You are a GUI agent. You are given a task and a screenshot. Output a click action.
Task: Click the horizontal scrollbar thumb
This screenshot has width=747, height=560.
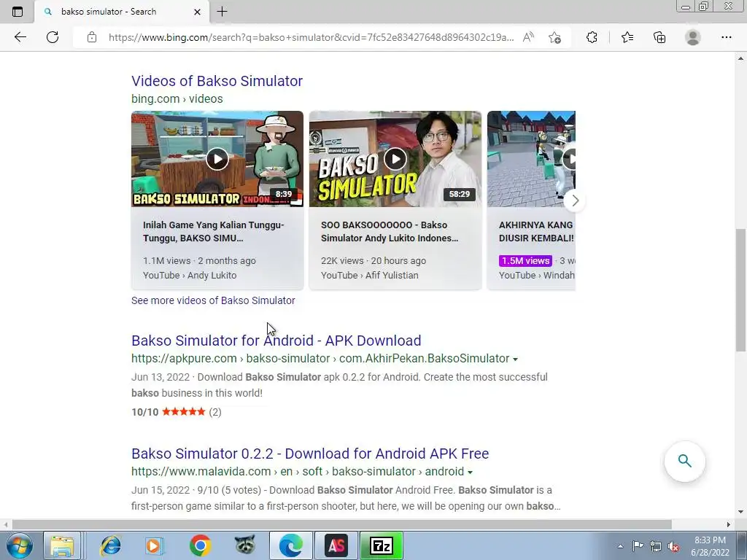[341, 524]
